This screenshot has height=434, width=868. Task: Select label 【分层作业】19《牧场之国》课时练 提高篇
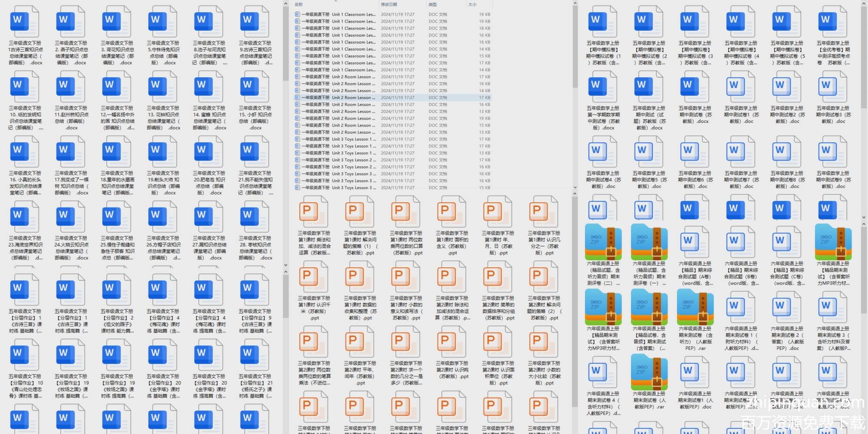[118, 386]
